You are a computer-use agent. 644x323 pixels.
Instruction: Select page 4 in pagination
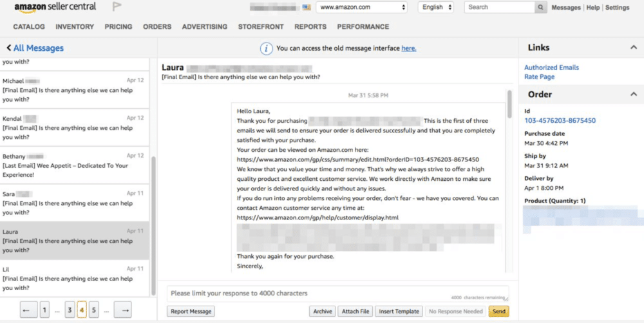point(82,310)
